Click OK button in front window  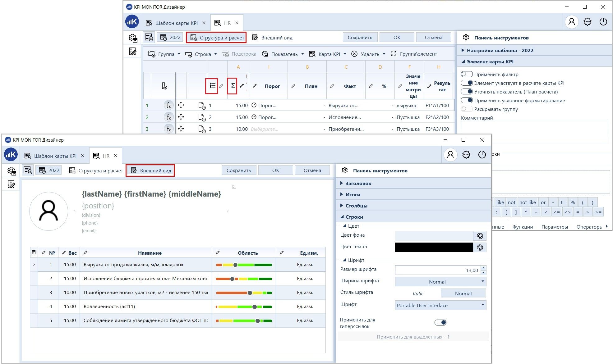pyautogui.click(x=276, y=170)
